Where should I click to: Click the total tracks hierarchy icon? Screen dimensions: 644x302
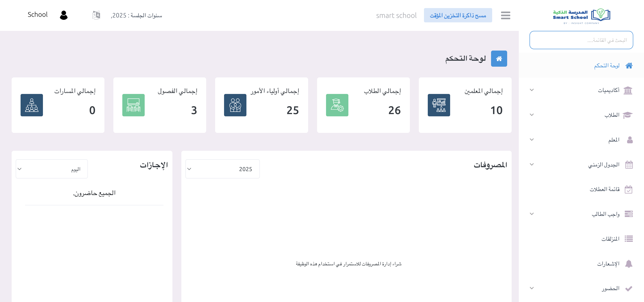tap(32, 105)
